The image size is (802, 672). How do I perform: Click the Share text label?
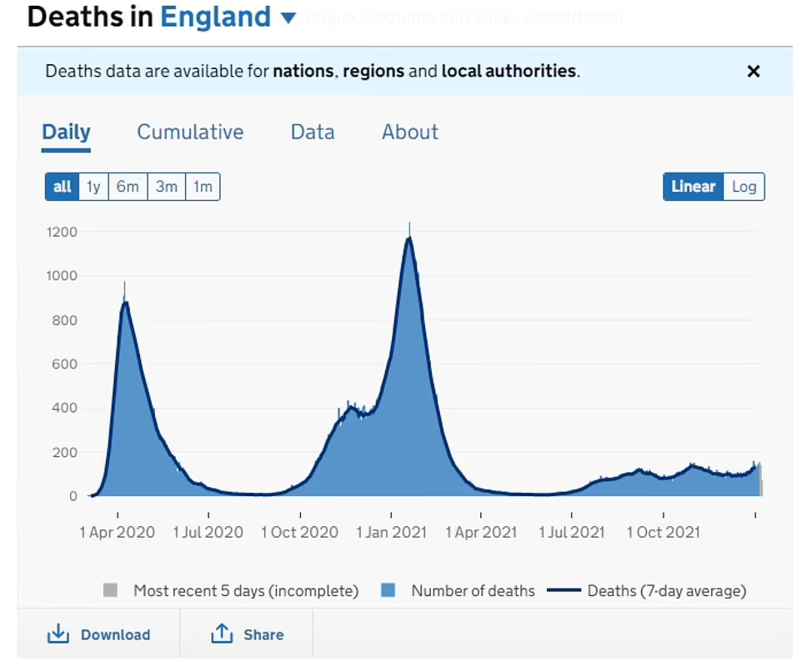point(263,634)
